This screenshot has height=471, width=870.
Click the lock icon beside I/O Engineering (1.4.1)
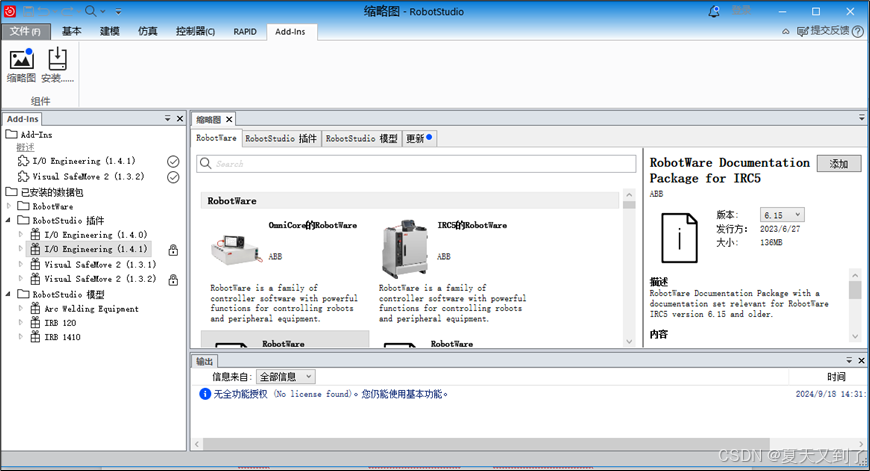point(173,250)
